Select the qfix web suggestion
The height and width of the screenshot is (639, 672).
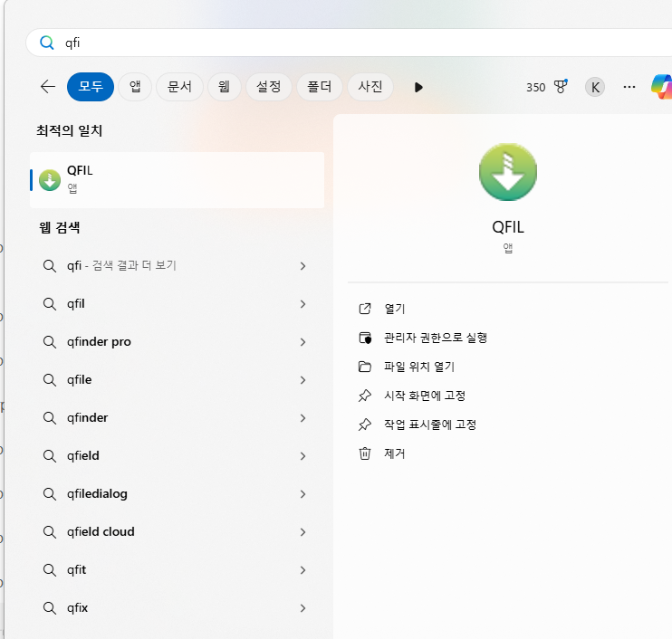(177, 608)
